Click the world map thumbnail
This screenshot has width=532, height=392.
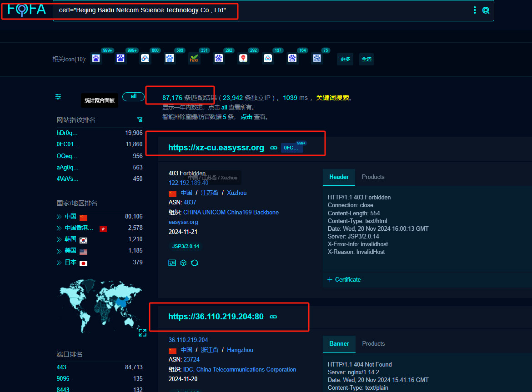[x=100, y=306]
